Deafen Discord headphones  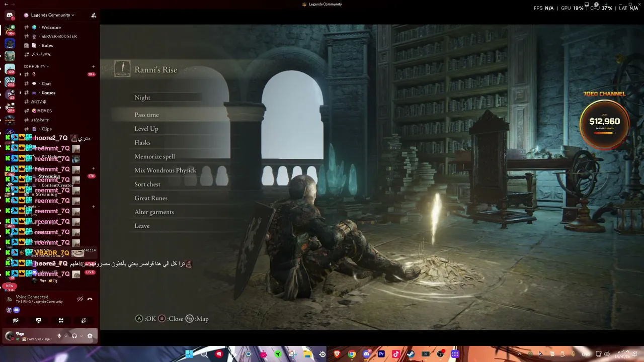pyautogui.click(x=74, y=336)
